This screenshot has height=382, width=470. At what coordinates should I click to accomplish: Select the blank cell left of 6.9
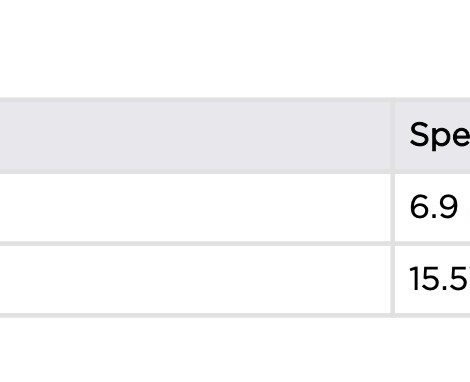click(x=195, y=207)
